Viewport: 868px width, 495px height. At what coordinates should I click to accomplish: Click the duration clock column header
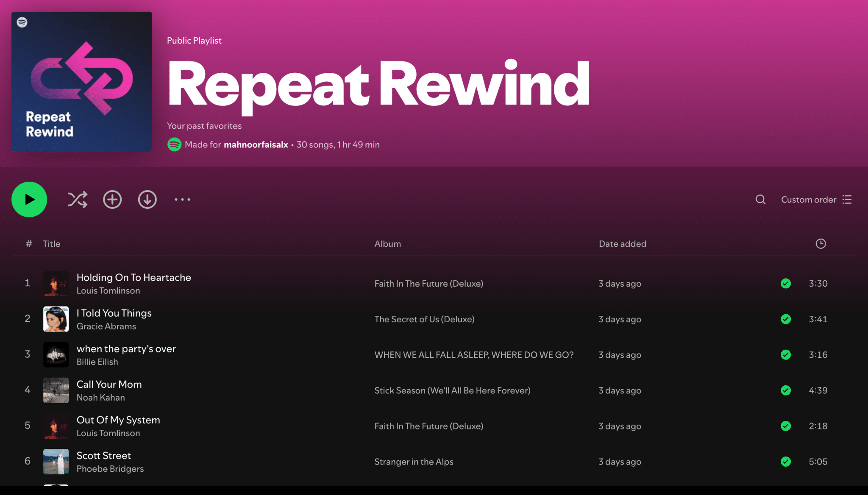pos(821,243)
